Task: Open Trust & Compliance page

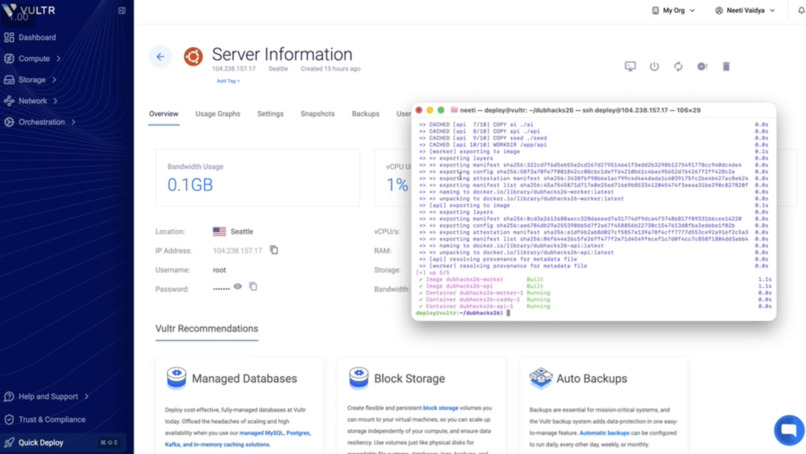Action: click(51, 420)
